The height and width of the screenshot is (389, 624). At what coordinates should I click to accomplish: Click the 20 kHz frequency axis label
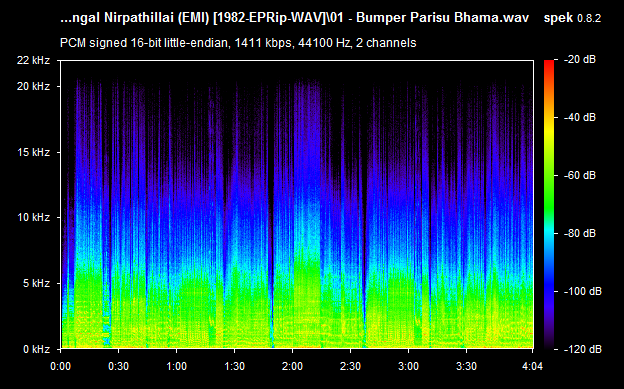click(x=33, y=86)
